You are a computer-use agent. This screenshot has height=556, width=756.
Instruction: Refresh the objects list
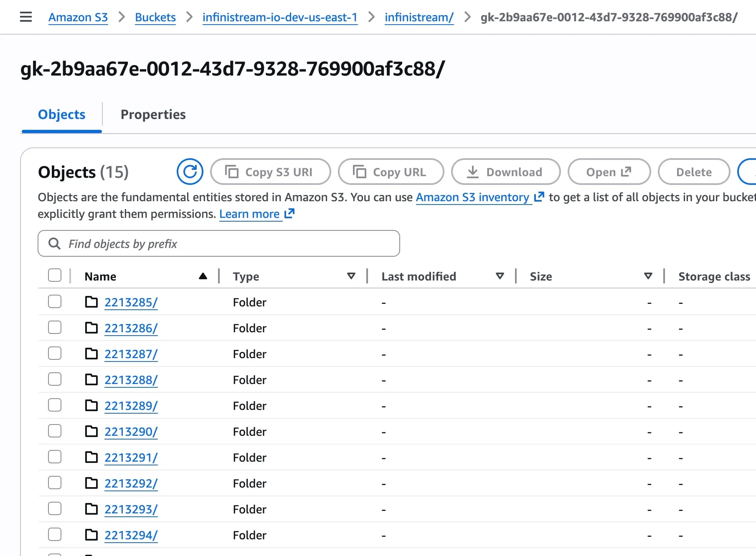pos(190,172)
